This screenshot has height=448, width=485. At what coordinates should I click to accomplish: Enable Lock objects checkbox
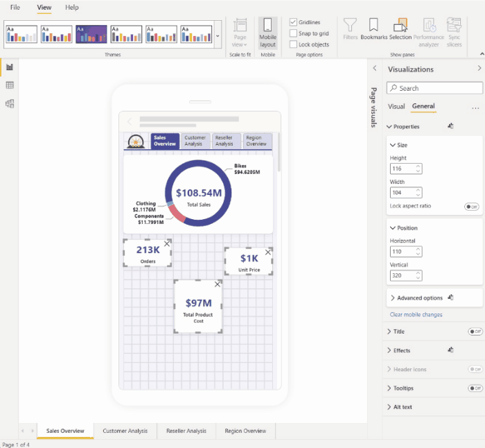pyautogui.click(x=293, y=44)
